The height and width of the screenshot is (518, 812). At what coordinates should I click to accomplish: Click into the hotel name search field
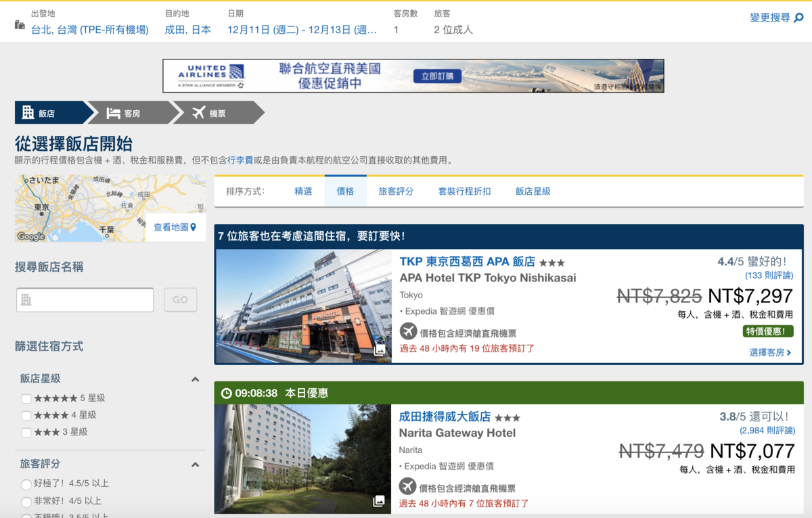[x=85, y=300]
